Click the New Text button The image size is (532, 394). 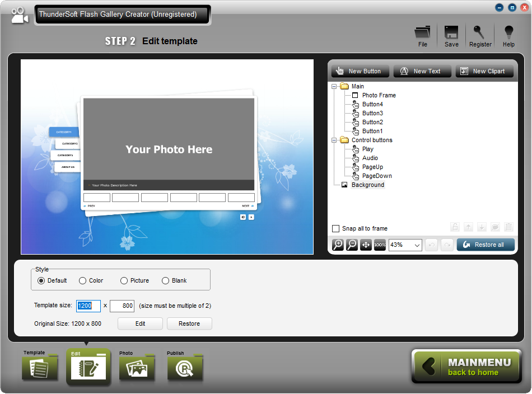click(x=422, y=71)
